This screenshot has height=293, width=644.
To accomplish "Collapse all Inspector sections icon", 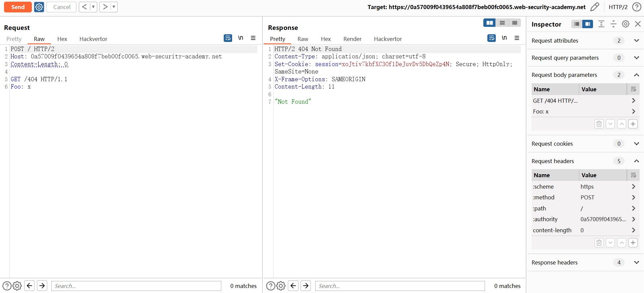I will coord(613,24).
